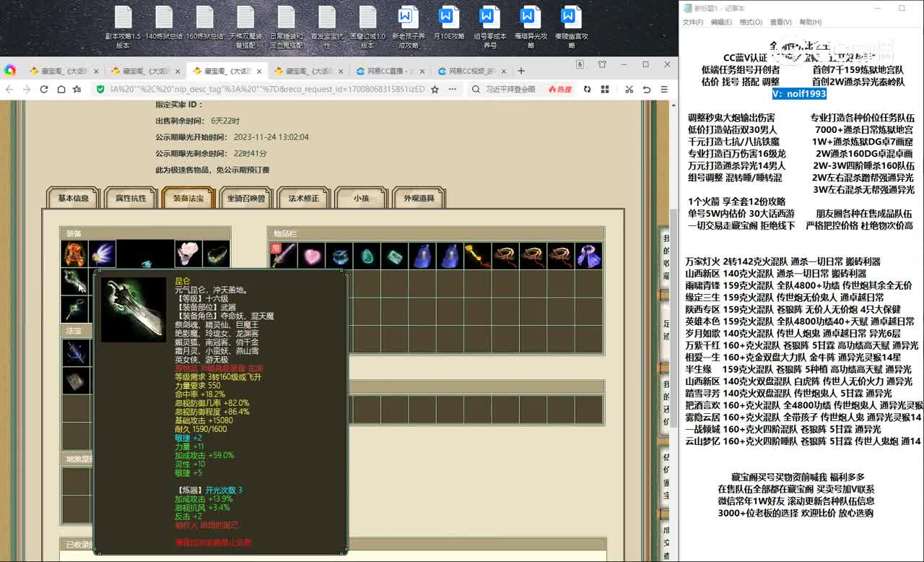Go to the browser home page
The width and height of the screenshot is (924, 562).
point(61,89)
